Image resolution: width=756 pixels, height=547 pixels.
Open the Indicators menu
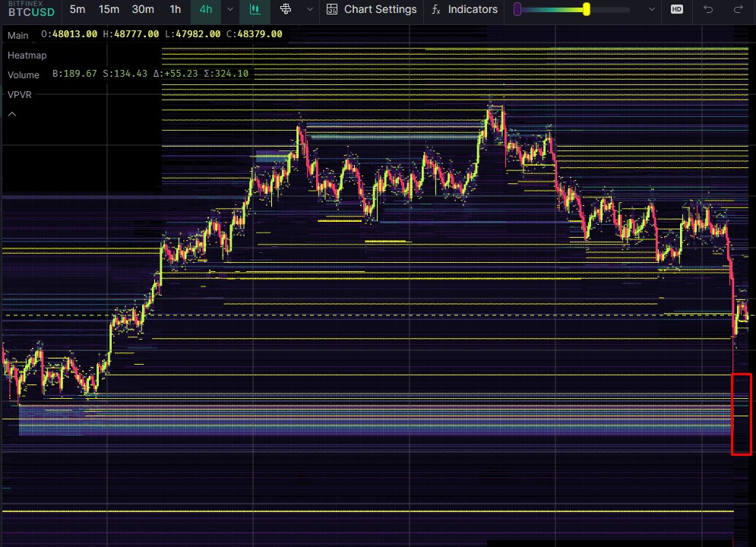[x=464, y=9]
